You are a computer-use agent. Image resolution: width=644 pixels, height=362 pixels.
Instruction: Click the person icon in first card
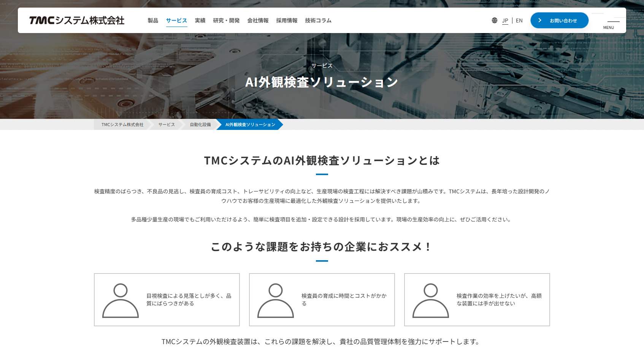121,300
